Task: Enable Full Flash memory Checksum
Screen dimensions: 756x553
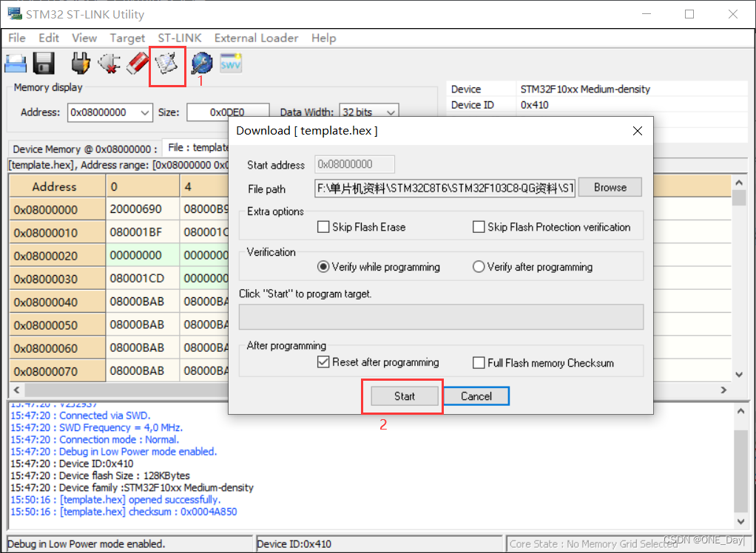Action: tap(479, 363)
